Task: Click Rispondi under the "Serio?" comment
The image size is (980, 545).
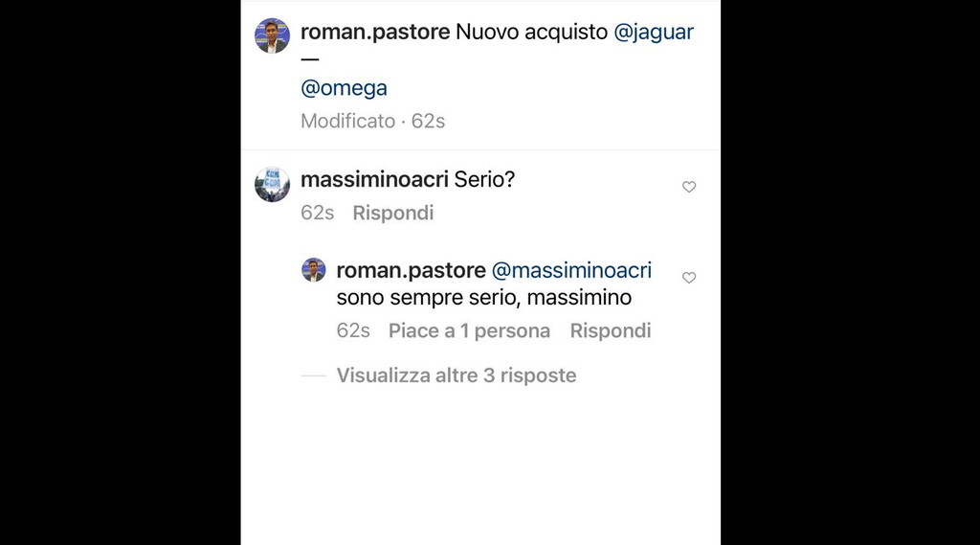Action: (392, 213)
